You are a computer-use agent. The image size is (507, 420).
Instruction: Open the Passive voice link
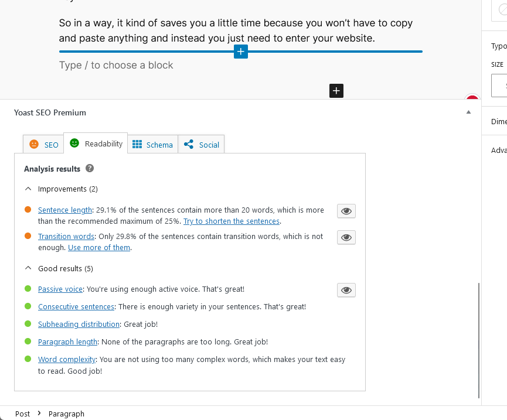[60, 289]
